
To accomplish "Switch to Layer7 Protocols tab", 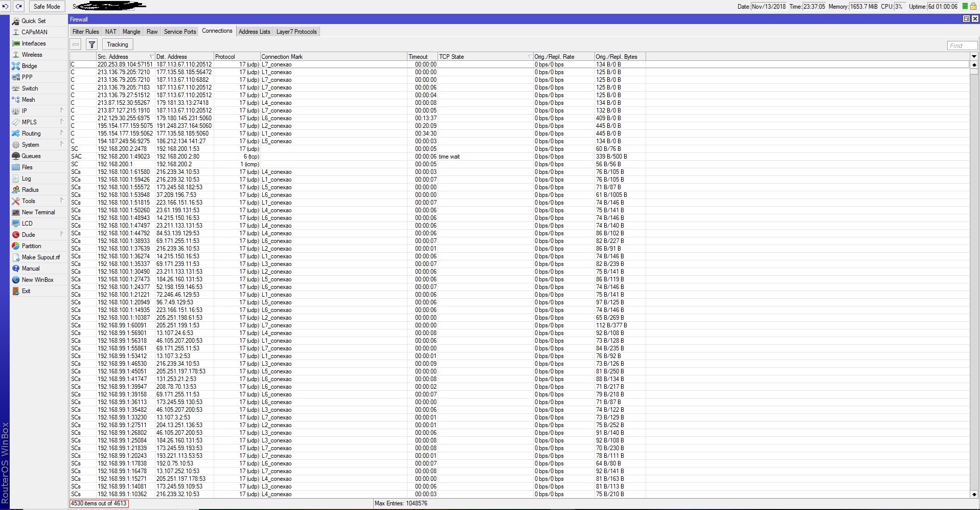I will 297,32.
